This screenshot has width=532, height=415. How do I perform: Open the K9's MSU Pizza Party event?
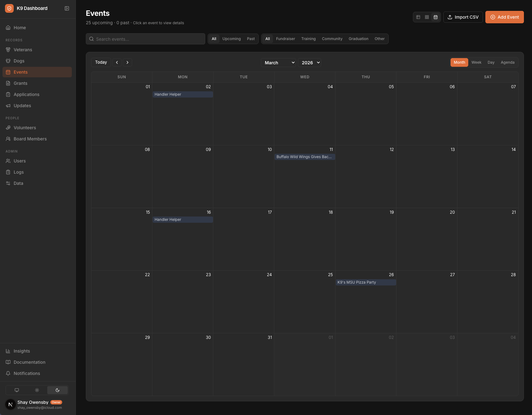[366, 282]
